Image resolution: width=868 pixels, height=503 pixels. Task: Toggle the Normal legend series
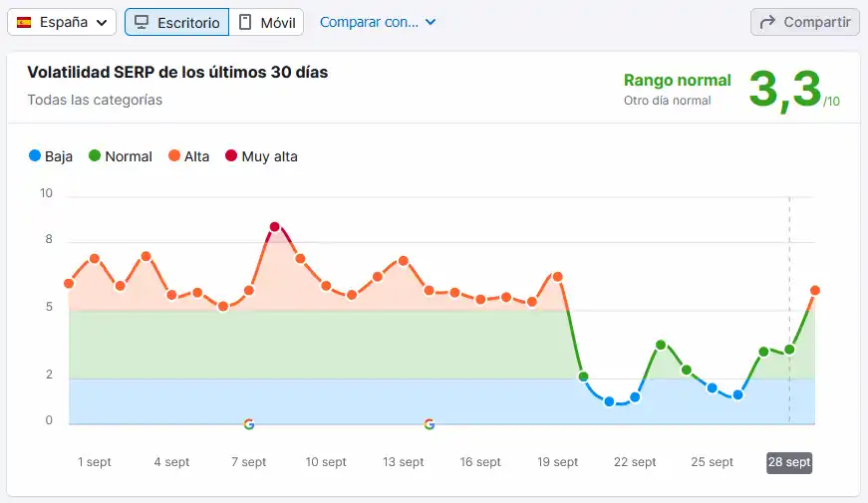121,156
